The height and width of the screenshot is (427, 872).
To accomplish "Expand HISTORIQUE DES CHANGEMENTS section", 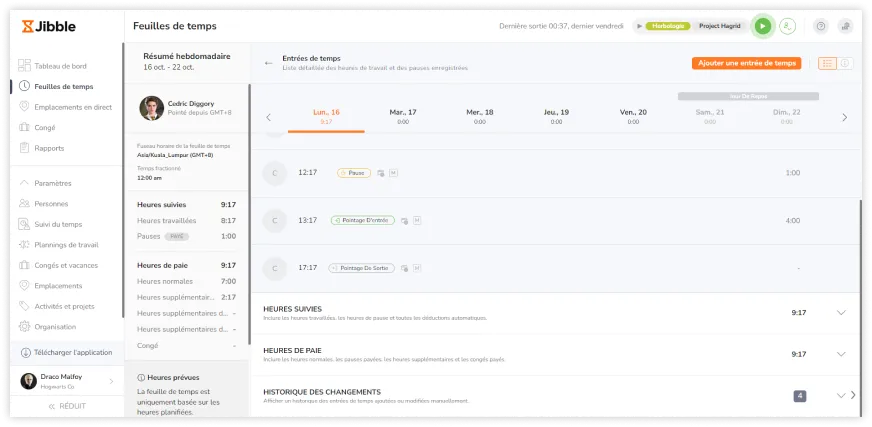I will click(x=840, y=395).
